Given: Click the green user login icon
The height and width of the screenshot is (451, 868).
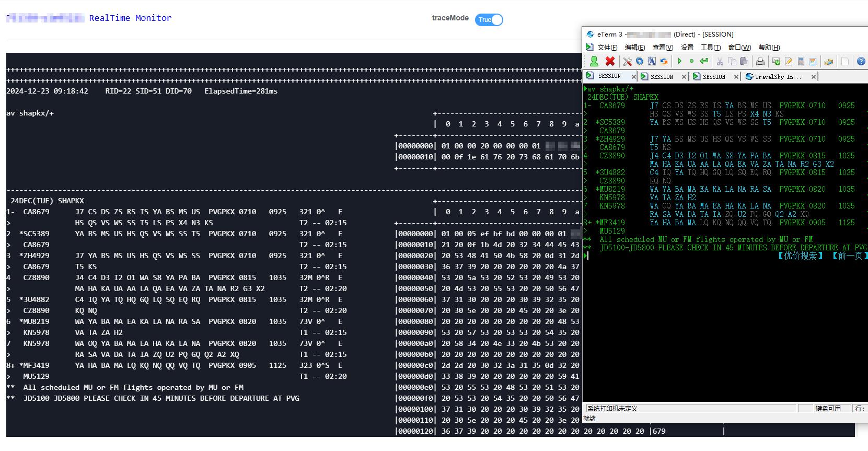Looking at the screenshot, I should 594,61.
